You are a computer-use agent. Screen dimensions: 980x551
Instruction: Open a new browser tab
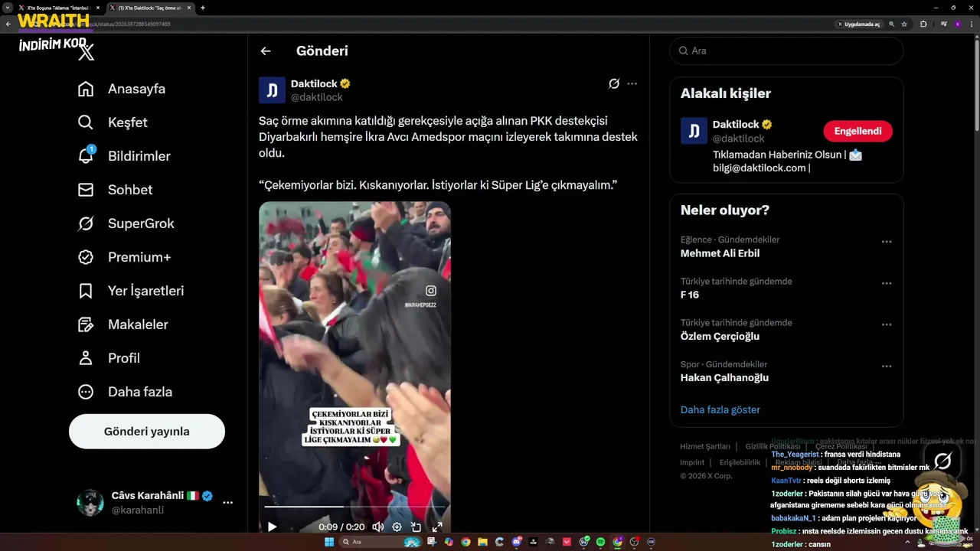pos(203,8)
